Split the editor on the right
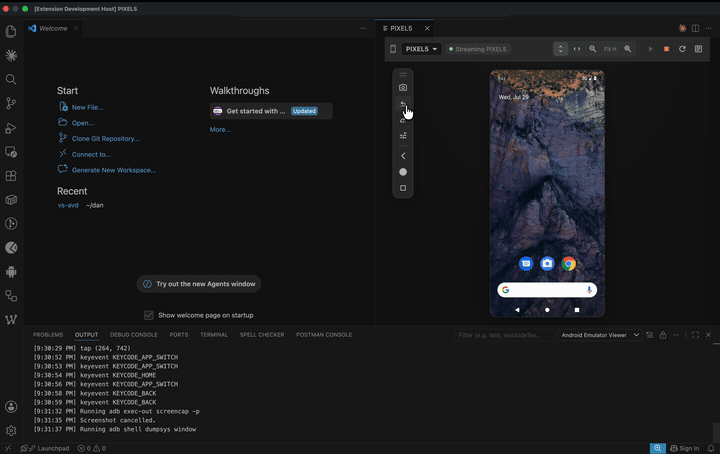This screenshot has height=454, width=720. (695, 28)
